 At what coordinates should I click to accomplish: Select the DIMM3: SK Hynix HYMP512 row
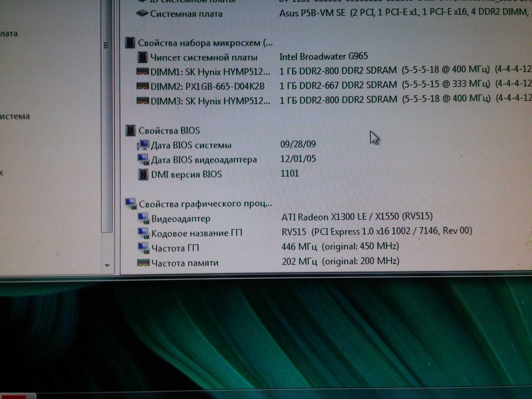pyautogui.click(x=334, y=100)
